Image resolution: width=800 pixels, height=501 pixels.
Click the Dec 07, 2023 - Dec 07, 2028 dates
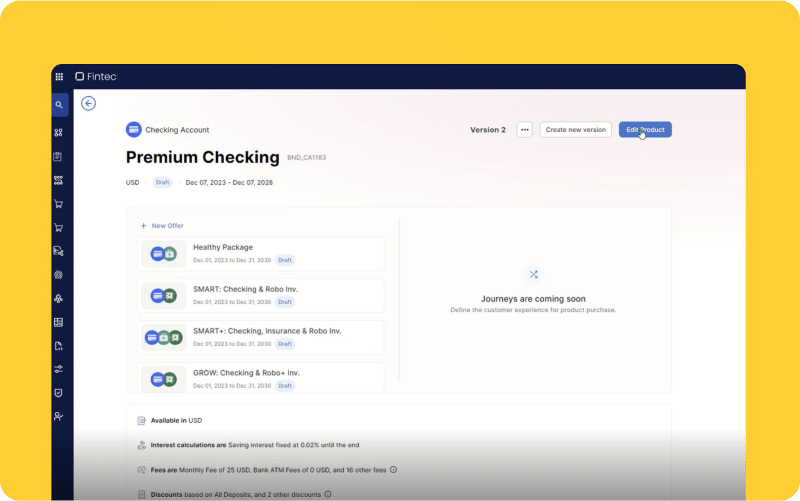tap(229, 183)
